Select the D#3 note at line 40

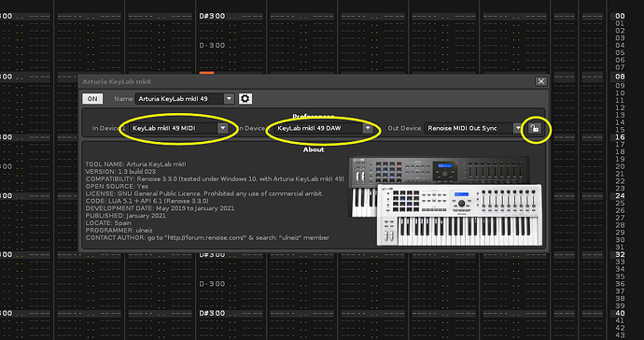pos(213,313)
